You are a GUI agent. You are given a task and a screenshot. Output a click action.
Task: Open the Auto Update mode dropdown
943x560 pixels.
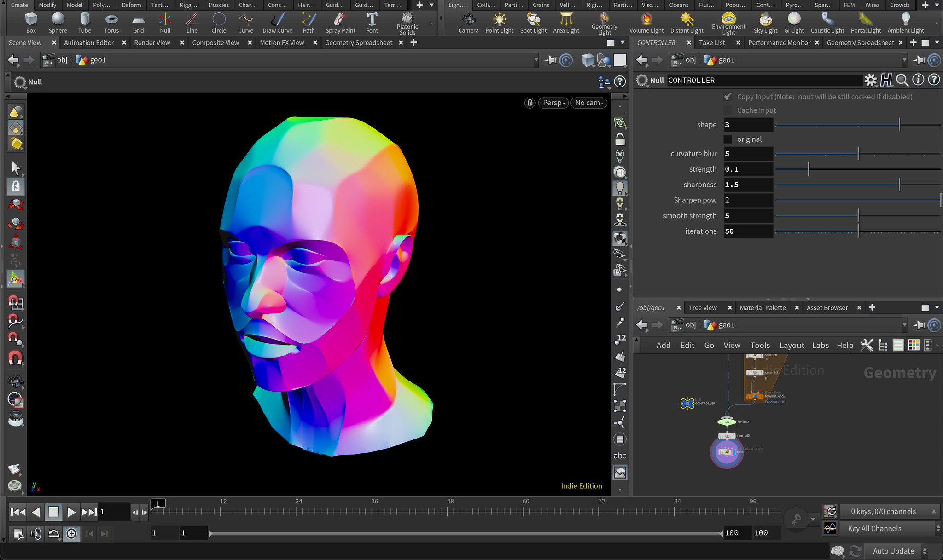pos(894,551)
